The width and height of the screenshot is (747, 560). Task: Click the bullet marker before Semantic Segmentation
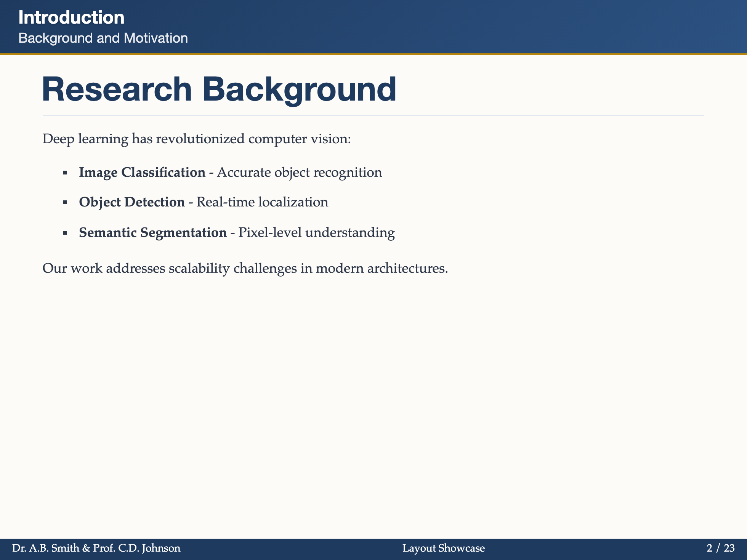click(x=65, y=232)
